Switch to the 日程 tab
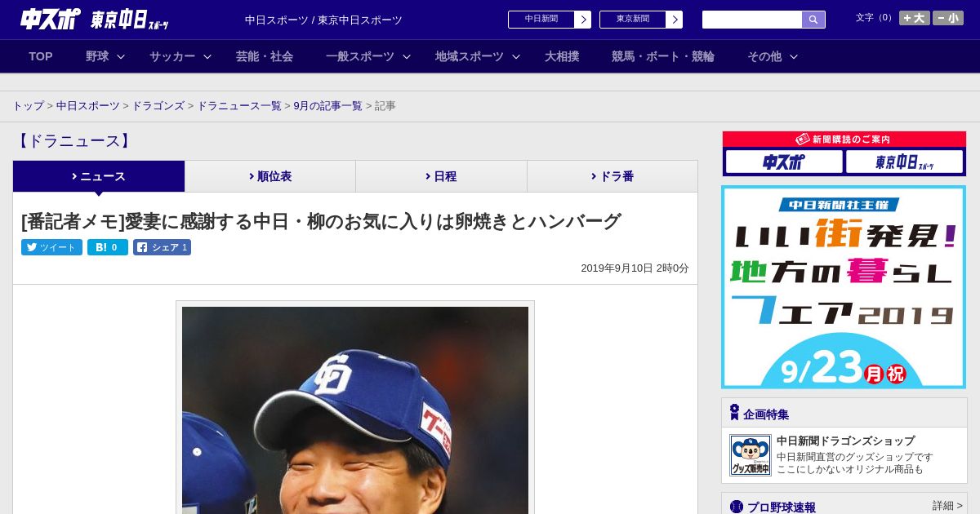Image resolution: width=980 pixels, height=514 pixels. [441, 176]
